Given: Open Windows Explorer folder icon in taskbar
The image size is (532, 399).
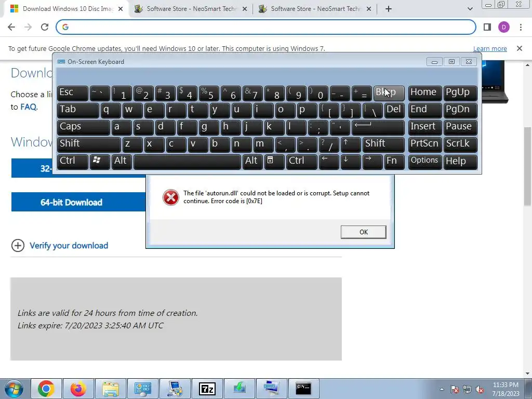Looking at the screenshot, I should click(x=111, y=389).
